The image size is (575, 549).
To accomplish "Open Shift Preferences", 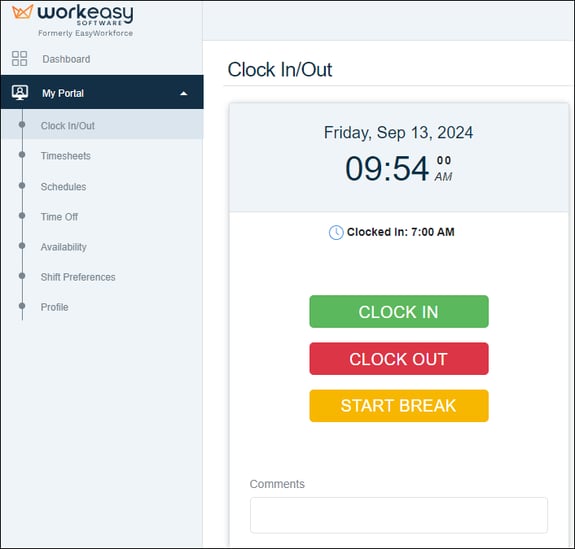I will pos(78,277).
